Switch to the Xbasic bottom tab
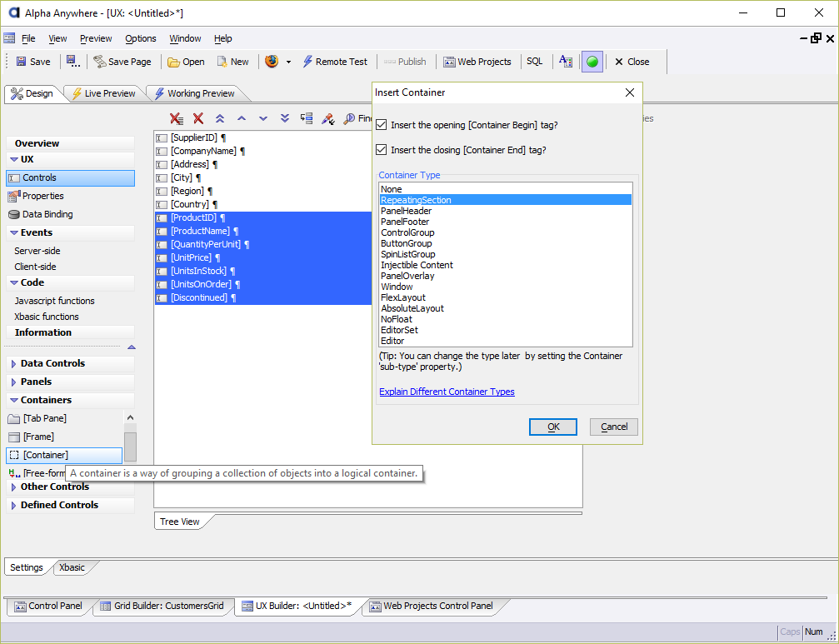The image size is (839, 644). (x=72, y=567)
